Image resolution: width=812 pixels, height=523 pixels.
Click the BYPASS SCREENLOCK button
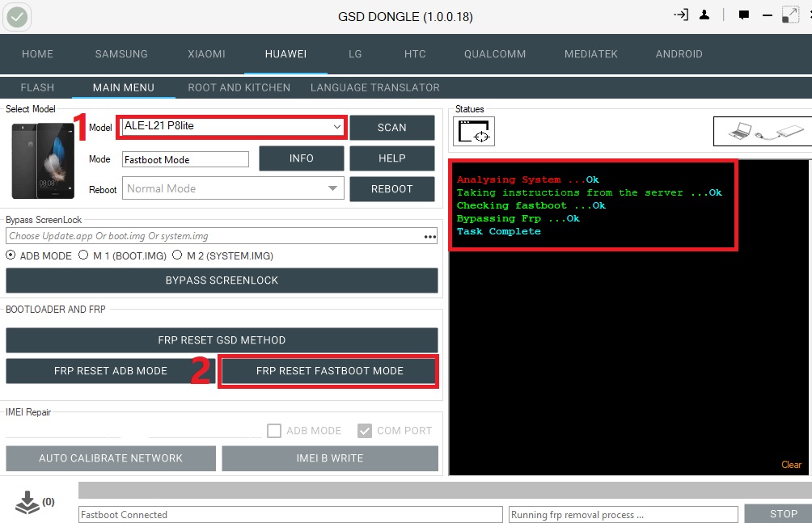tap(222, 280)
